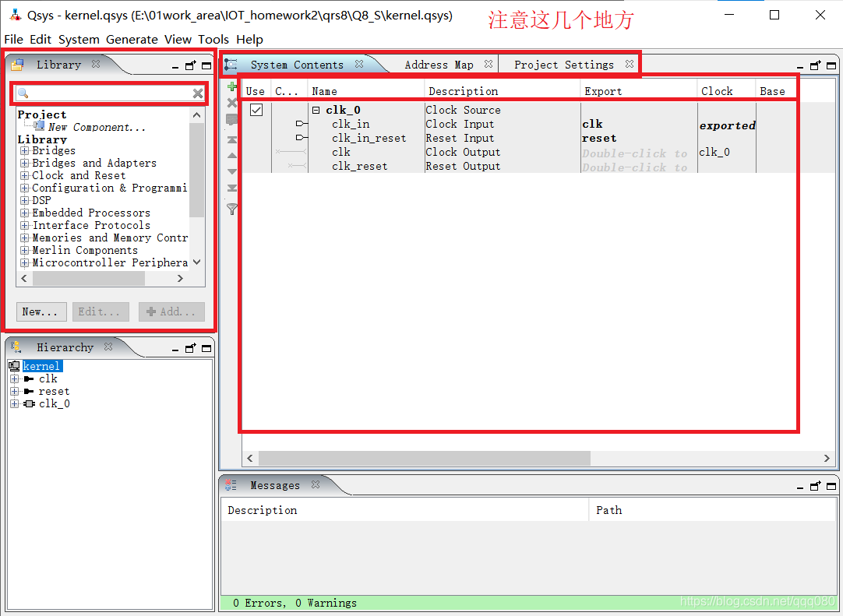The width and height of the screenshot is (843, 616).
Task: Click the New Component icon in Library
Action: point(39,126)
